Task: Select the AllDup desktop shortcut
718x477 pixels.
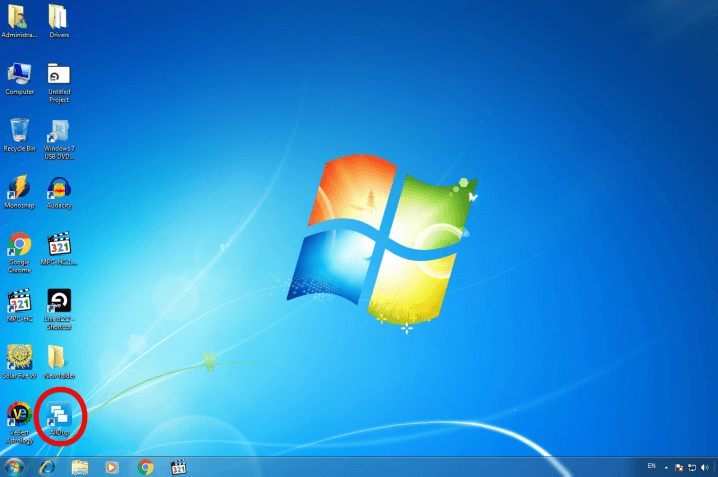Action: click(59, 418)
